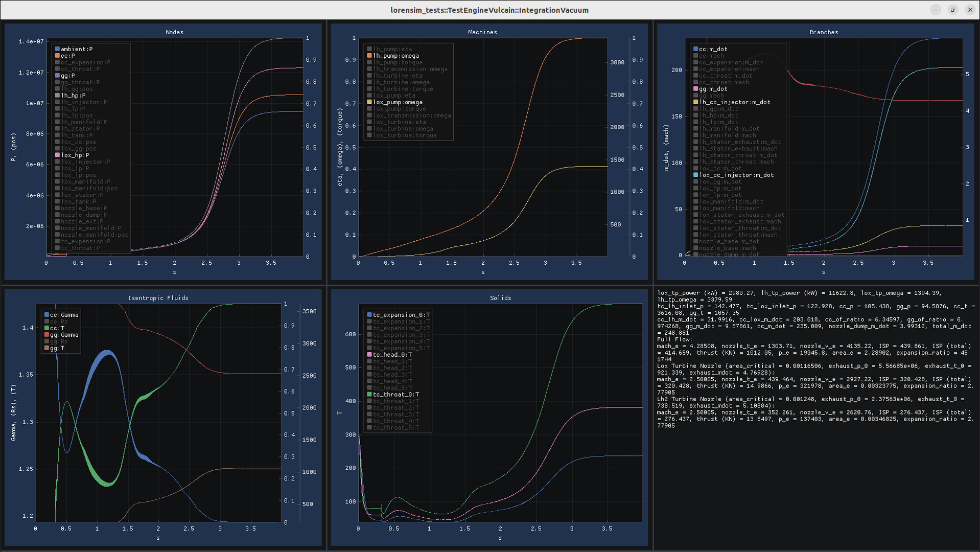Click the Machines plot title
The image size is (980, 552).
[482, 32]
